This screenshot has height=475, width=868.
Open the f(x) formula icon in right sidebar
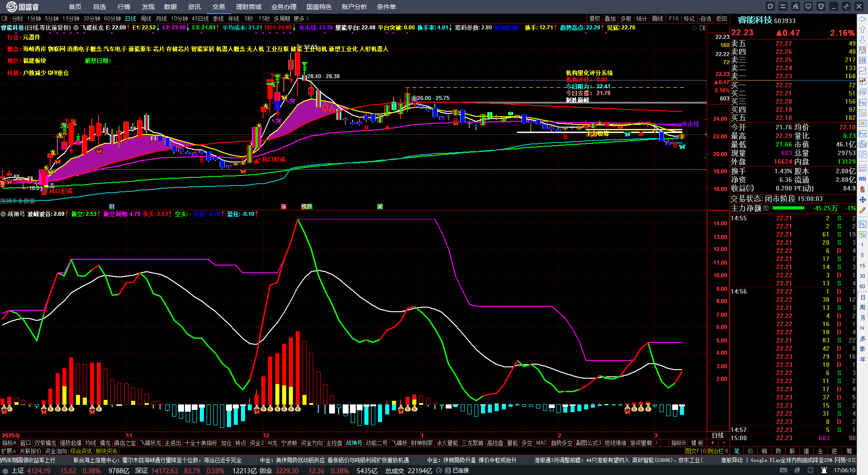863,144
